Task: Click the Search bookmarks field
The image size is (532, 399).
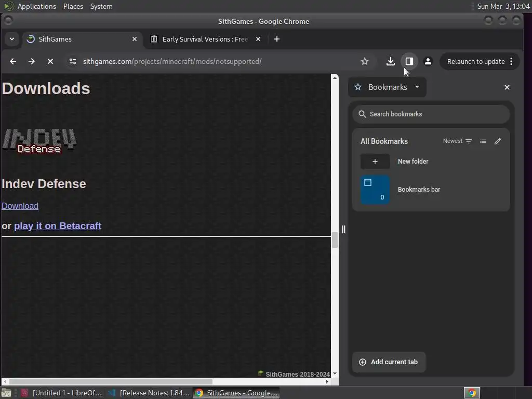Action: point(431,114)
